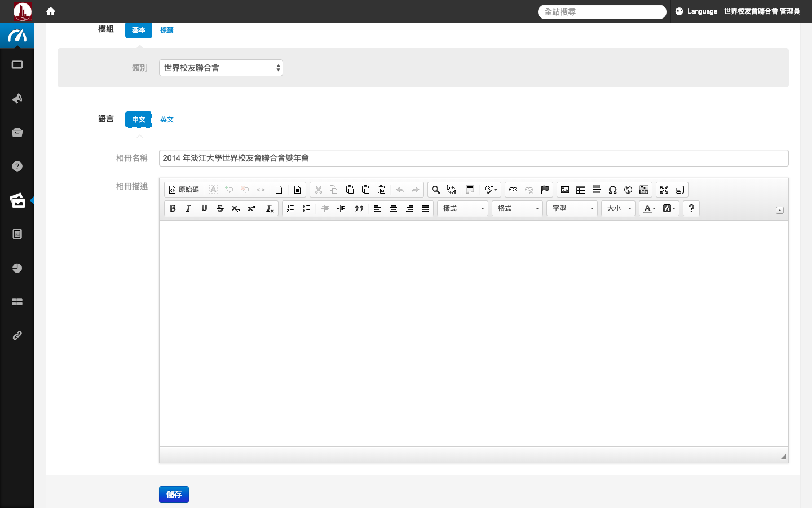Open the Find magnifier tool

[x=436, y=190]
